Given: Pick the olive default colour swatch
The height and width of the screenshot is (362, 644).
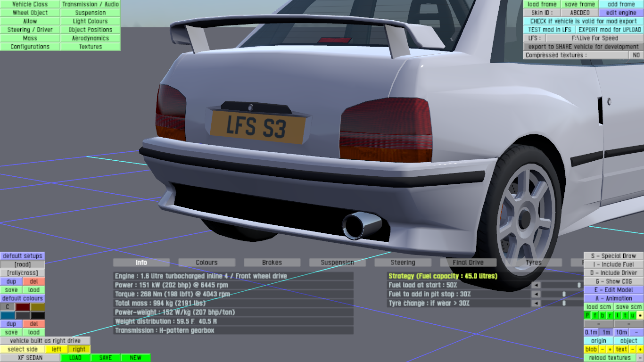Looking at the screenshot, I should [38, 307].
